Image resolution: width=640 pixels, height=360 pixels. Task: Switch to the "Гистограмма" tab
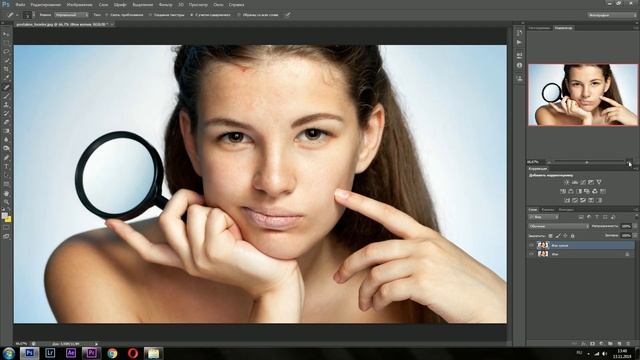[539, 28]
